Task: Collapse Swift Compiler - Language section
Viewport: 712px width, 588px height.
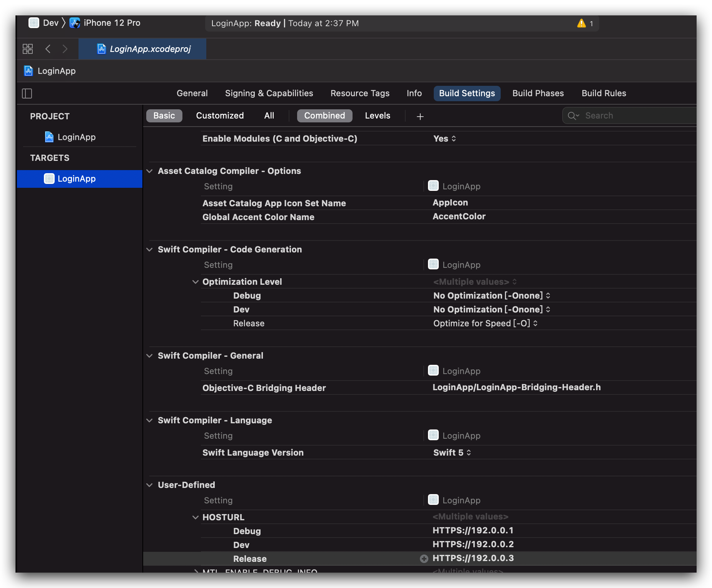Action: 150,420
